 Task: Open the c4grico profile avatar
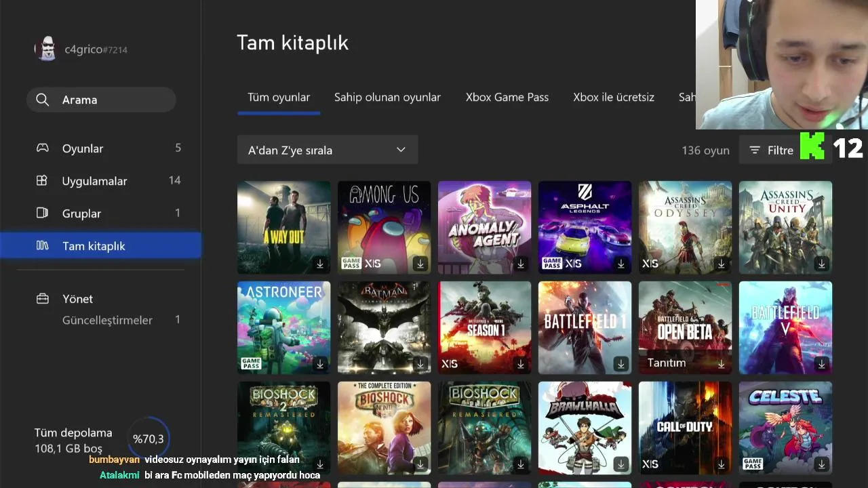[46, 49]
